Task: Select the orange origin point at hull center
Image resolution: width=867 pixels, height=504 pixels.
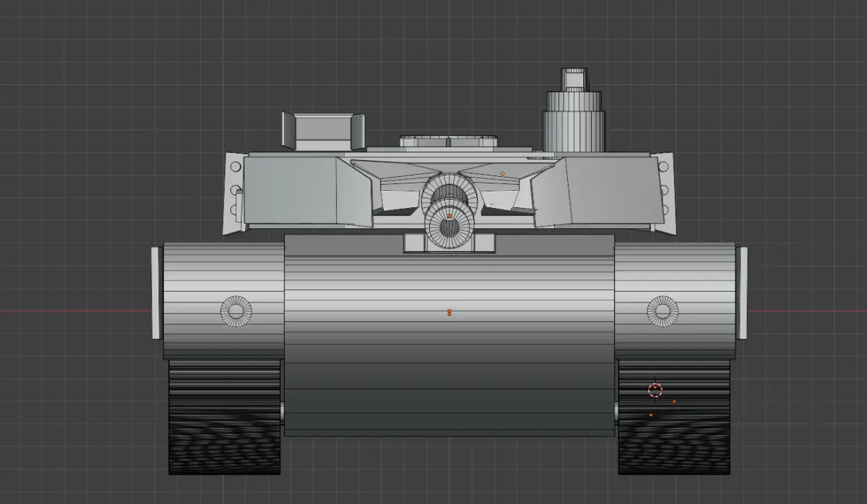Action: pyautogui.click(x=449, y=313)
